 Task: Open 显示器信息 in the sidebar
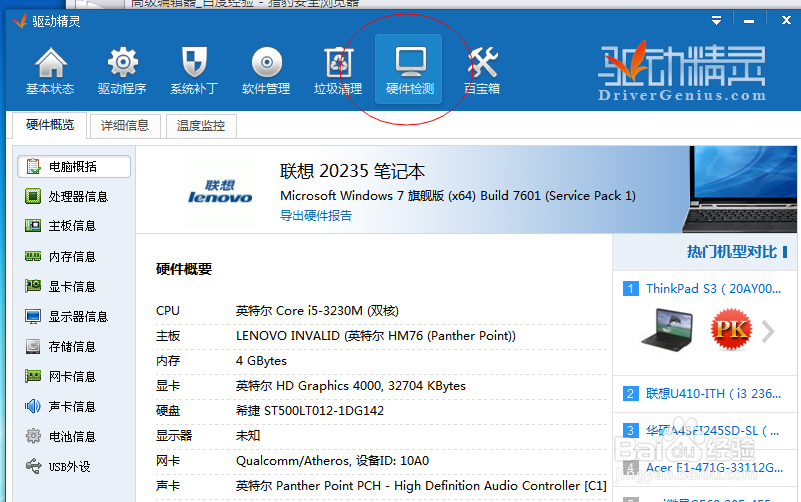click(66, 317)
